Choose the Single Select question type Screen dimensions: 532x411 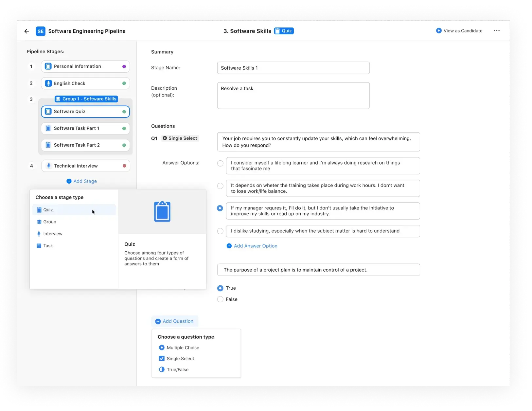[177, 359]
